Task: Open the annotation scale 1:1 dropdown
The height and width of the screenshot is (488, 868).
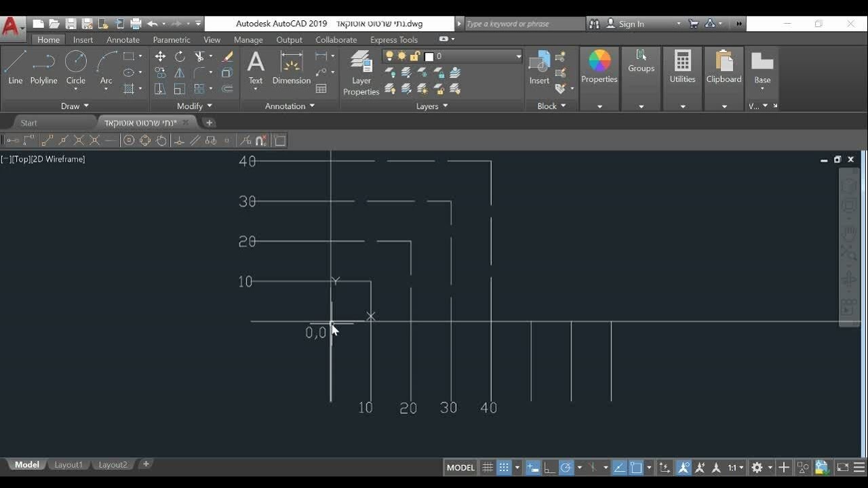Action: pyautogui.click(x=736, y=468)
